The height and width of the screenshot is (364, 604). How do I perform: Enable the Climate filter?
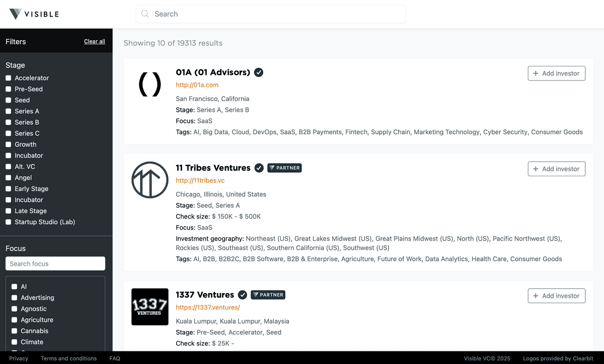pos(14,341)
